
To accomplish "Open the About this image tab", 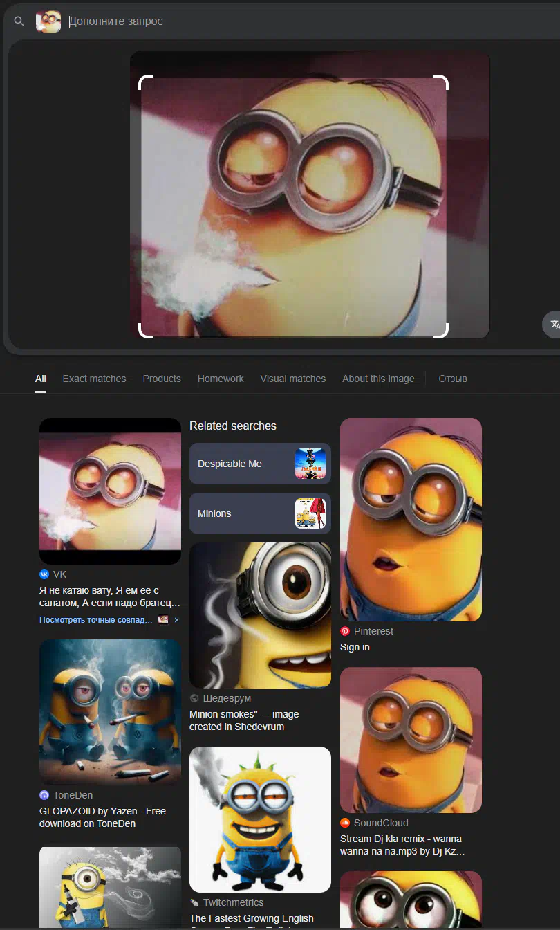I will [x=378, y=379].
